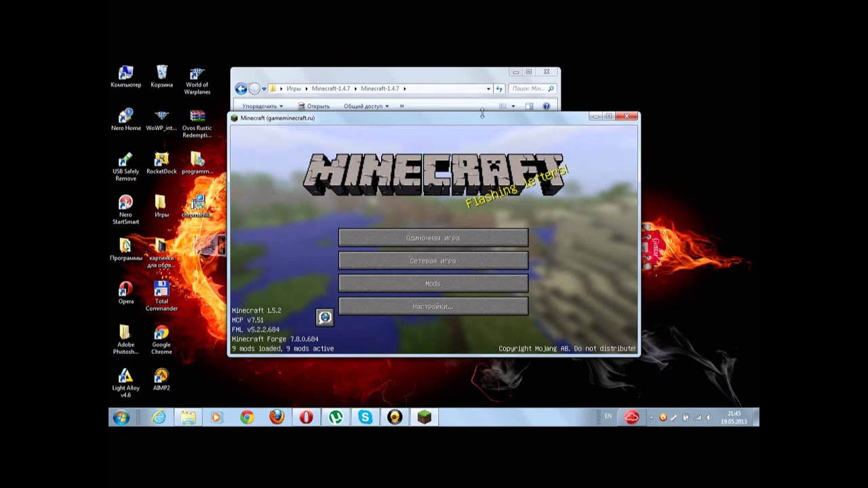Show more Explorer toolbar commands chevron
Viewport: 868px width, 488px height.
tap(401, 106)
